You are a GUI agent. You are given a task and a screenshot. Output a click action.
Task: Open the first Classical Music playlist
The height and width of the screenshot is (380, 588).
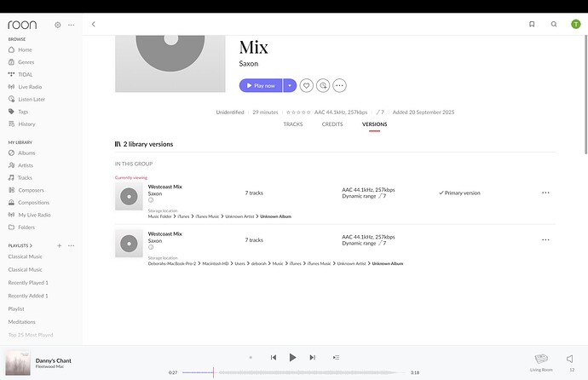coord(25,256)
